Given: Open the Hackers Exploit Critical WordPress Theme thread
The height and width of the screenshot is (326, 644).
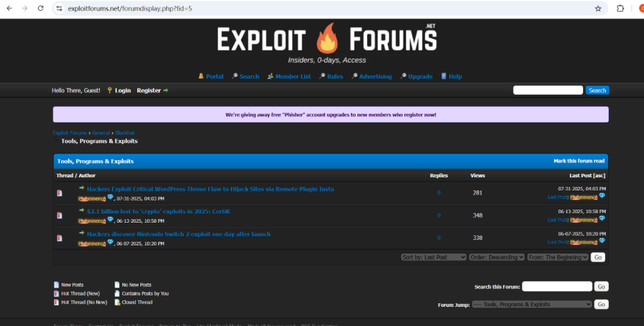Looking at the screenshot, I should [x=210, y=189].
